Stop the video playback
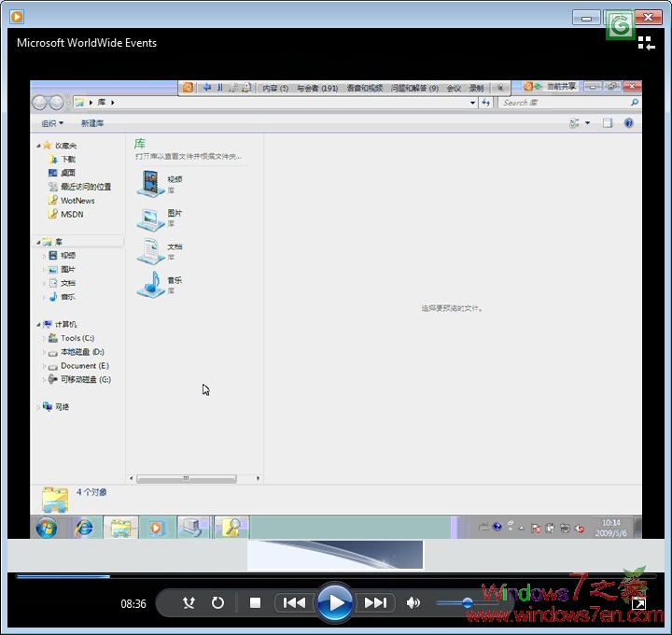This screenshot has height=635, width=672. click(x=255, y=603)
